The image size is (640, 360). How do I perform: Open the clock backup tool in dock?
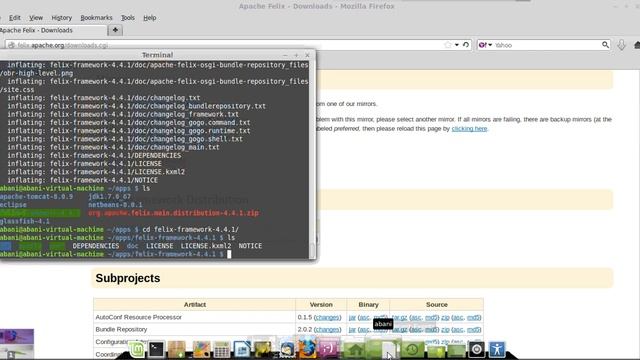pos(412,349)
